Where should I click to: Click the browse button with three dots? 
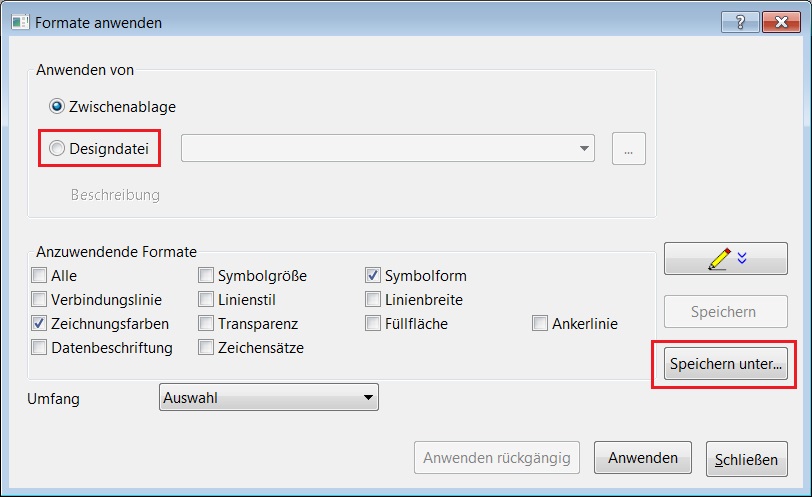(629, 149)
